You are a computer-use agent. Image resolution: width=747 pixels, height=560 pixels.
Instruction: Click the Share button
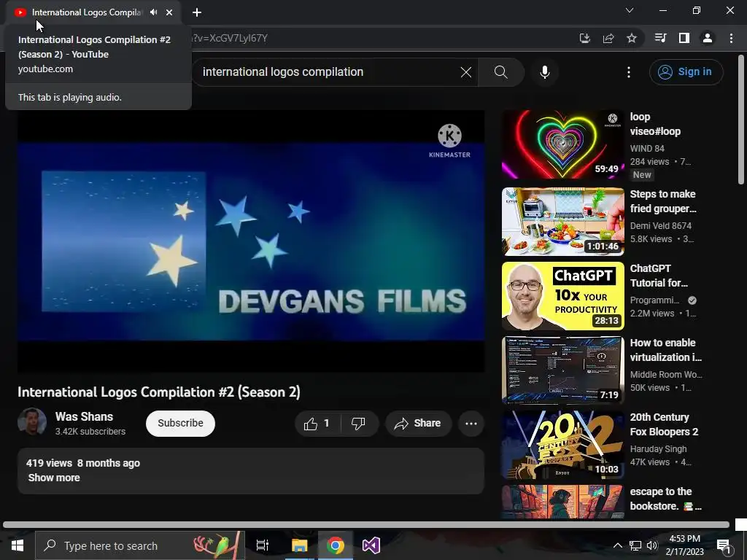418,424
